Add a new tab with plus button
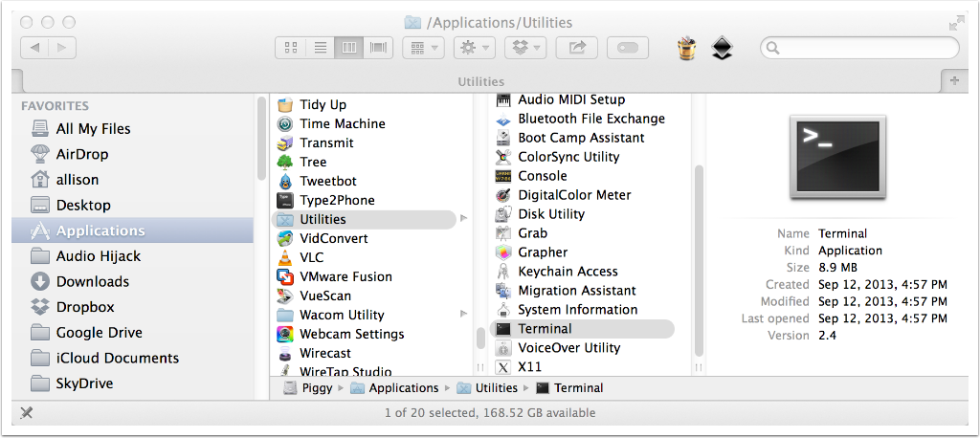Viewport: 980px width, 438px height. coord(953,81)
